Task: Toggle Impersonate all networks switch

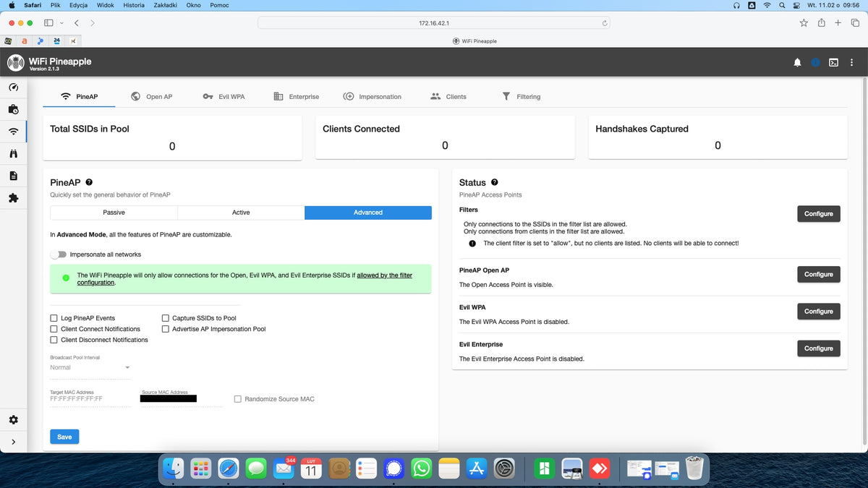Action: 58,254
